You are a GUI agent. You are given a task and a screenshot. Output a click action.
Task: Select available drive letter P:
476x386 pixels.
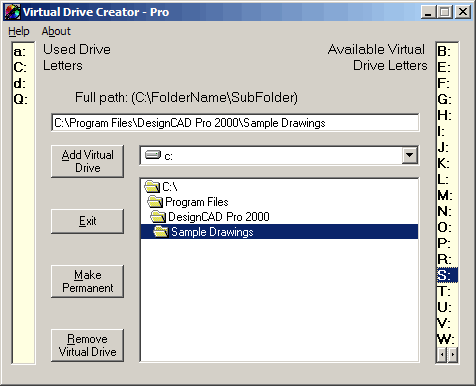coord(447,243)
